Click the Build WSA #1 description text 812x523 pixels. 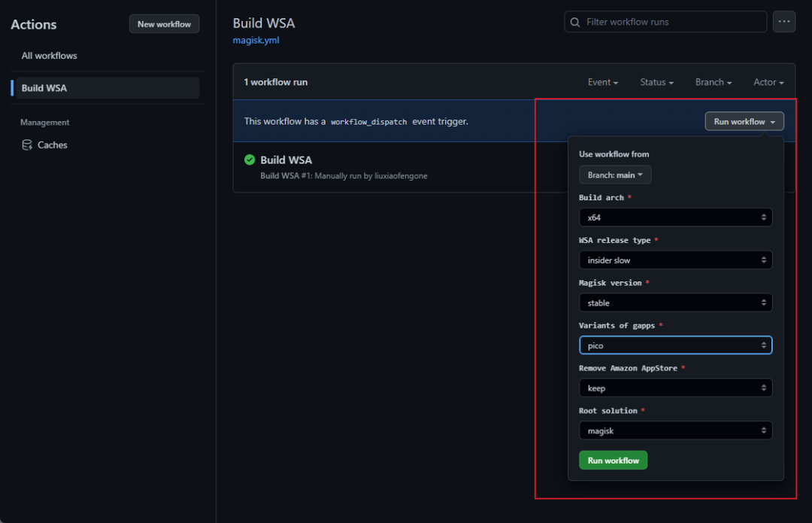[x=344, y=176]
